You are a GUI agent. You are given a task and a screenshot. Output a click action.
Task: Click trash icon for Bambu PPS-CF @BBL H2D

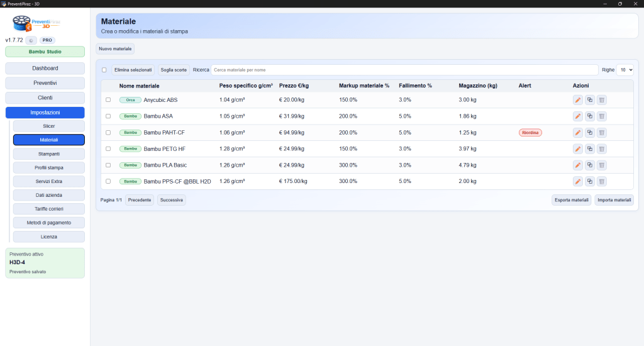(x=601, y=182)
